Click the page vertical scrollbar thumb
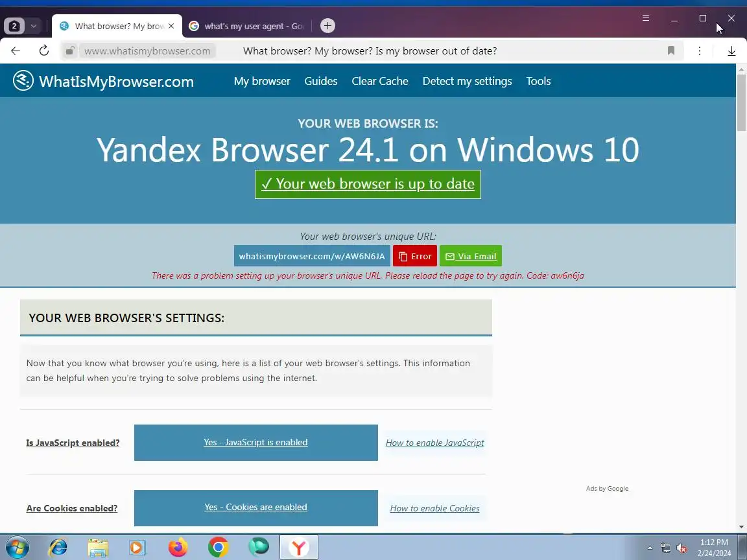The width and height of the screenshot is (747, 560). 741,102
